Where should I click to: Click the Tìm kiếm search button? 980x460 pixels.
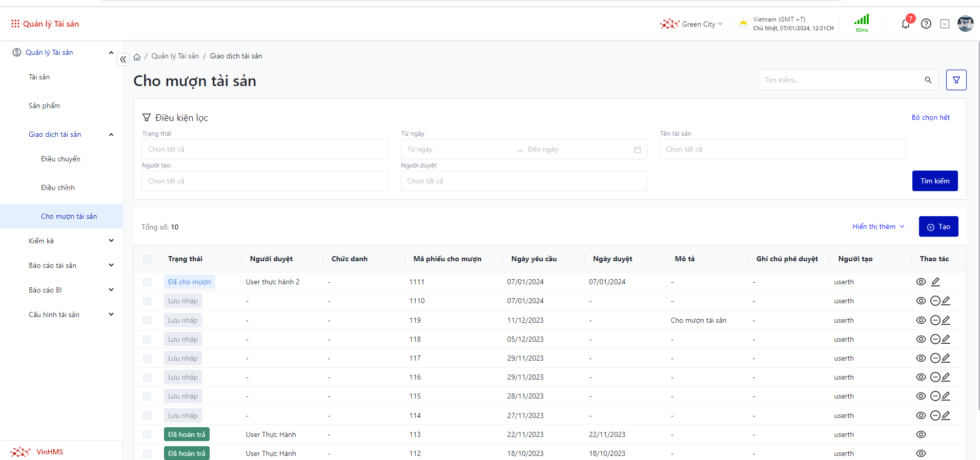tap(934, 181)
